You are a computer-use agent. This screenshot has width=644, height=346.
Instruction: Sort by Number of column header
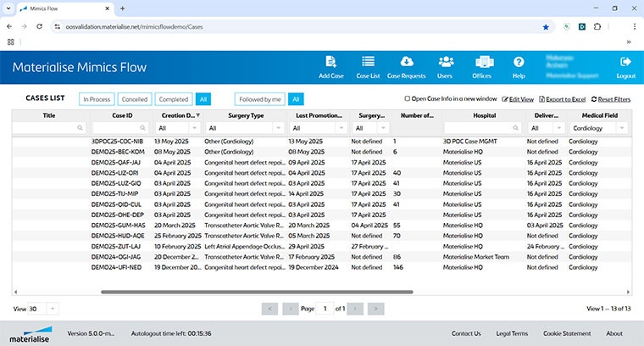pos(417,115)
